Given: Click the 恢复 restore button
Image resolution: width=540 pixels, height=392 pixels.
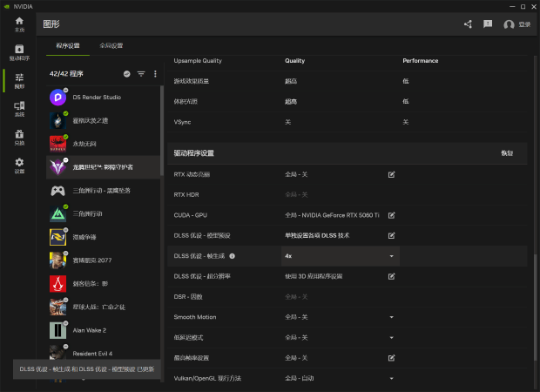Looking at the screenshot, I should pos(507,153).
